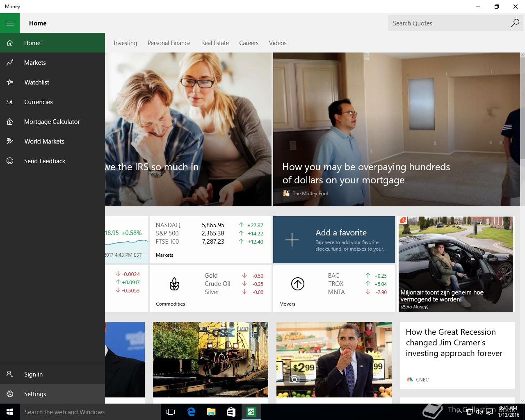Click the camera icon on Obama photo
The image size is (525, 420).
click(x=294, y=379)
